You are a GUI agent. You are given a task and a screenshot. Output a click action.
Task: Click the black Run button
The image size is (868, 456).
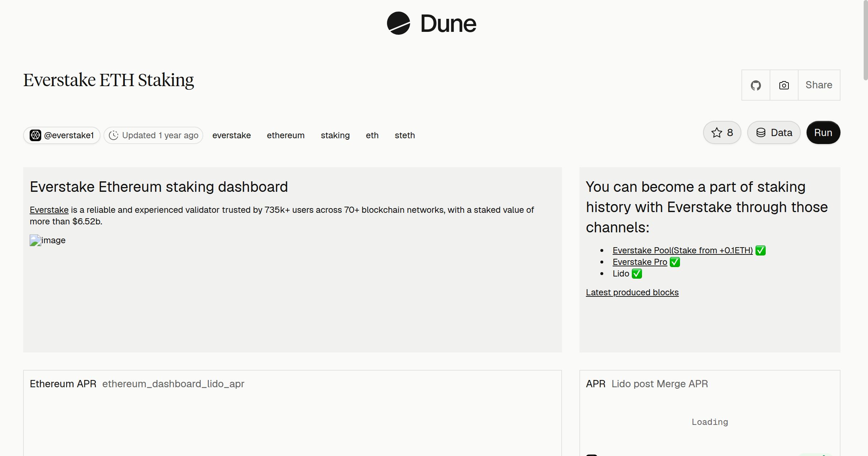823,132
